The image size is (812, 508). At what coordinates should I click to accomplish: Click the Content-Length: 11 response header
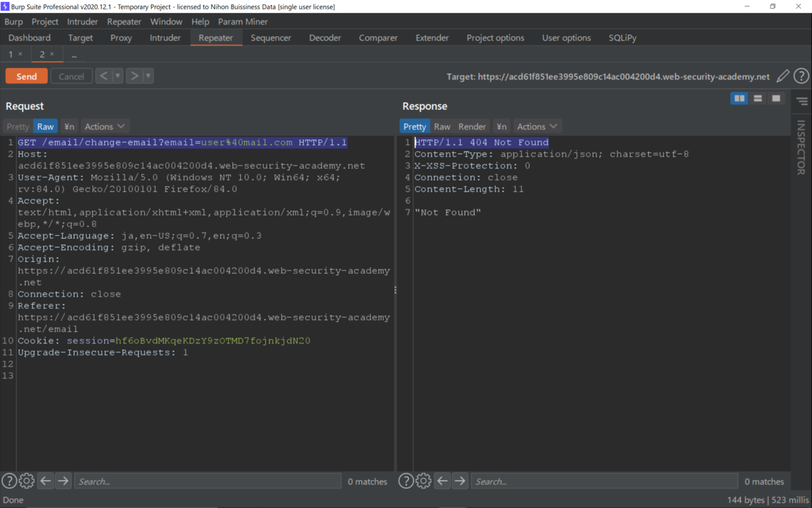click(470, 189)
